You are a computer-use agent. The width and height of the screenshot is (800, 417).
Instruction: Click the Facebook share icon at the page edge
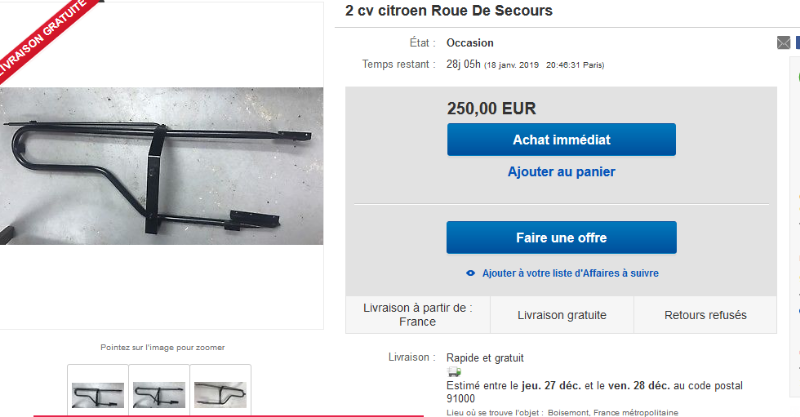click(797, 43)
